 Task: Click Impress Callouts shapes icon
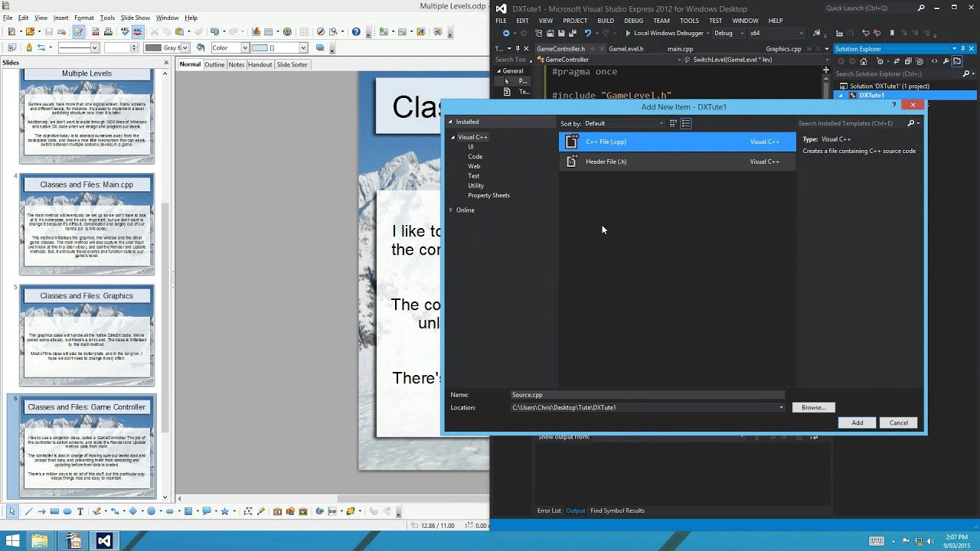pos(206,511)
